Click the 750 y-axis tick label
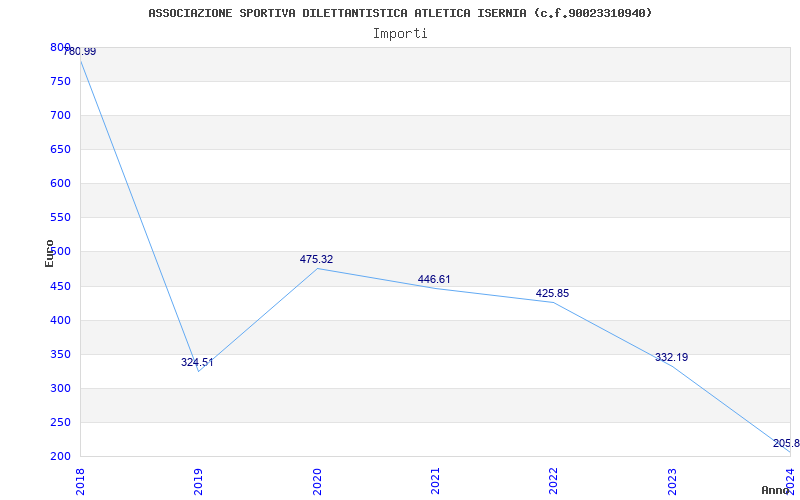800x500 pixels. (60, 81)
